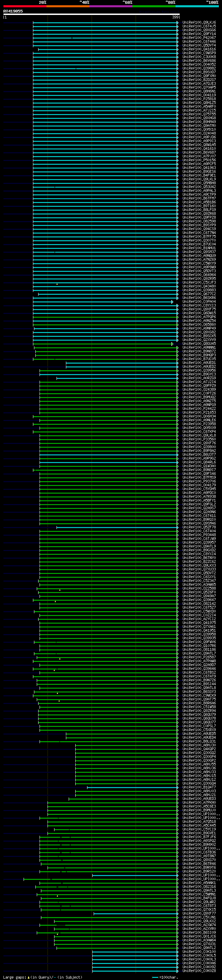Select UniRef100_C9WSP9 label
Screen dimensions: 222x980
click(x=199, y=53)
